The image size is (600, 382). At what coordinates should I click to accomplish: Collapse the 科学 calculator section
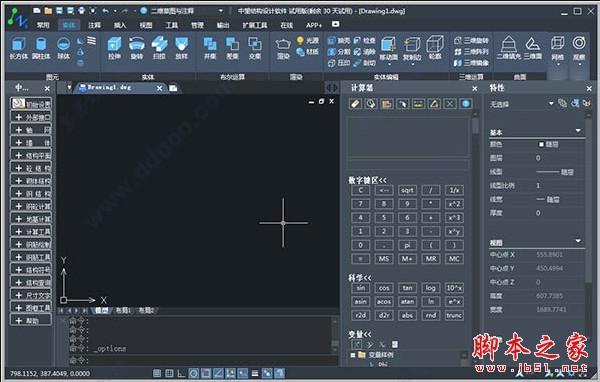[x=359, y=278]
